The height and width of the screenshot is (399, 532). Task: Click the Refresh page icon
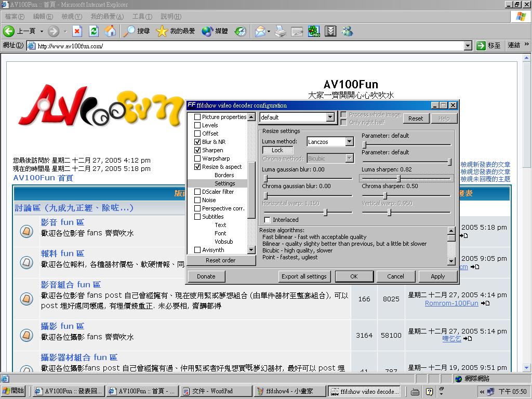tap(94, 31)
